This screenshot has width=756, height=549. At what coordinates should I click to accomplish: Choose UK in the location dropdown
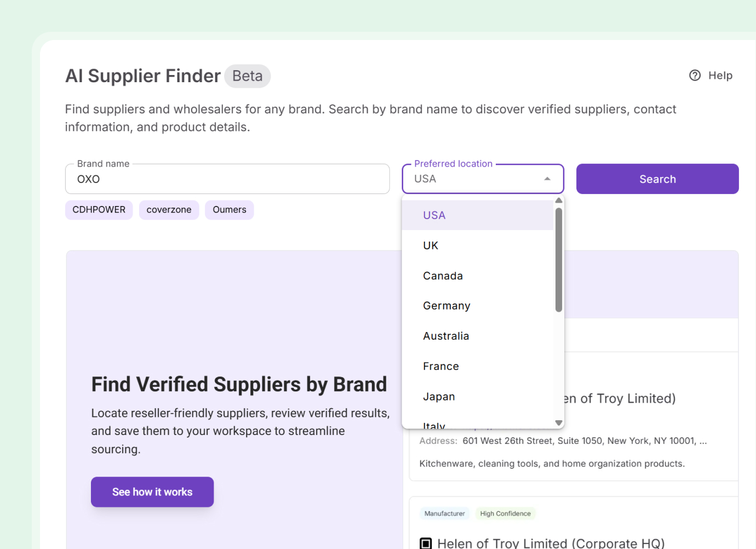pyautogui.click(x=431, y=245)
